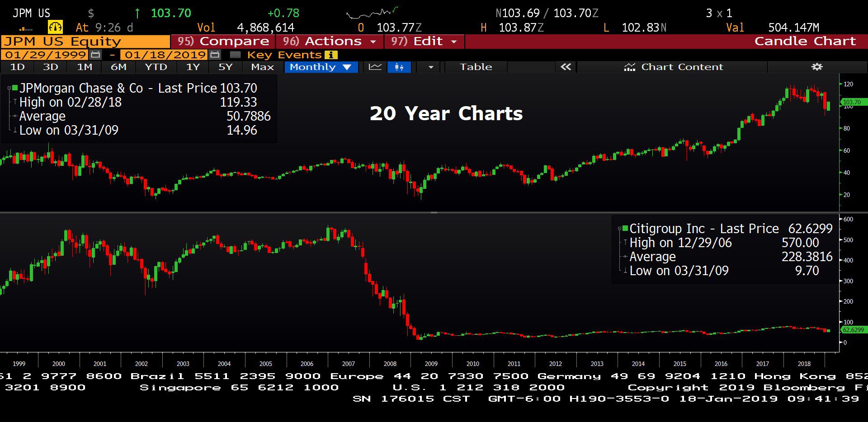This screenshot has width=868, height=422.
Task: Click the Val 504.147M value
Action: click(x=794, y=28)
